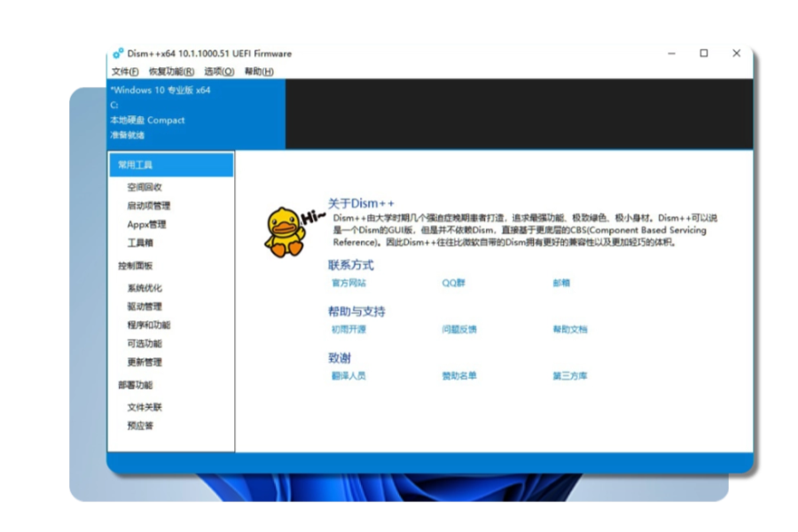Click the 邮箱 link
The height and width of the screenshot is (532, 798).
(x=561, y=283)
